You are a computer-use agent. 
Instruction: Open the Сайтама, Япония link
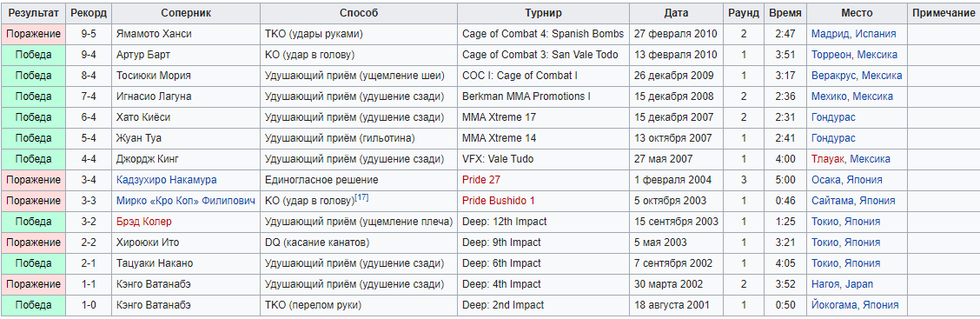(x=853, y=201)
